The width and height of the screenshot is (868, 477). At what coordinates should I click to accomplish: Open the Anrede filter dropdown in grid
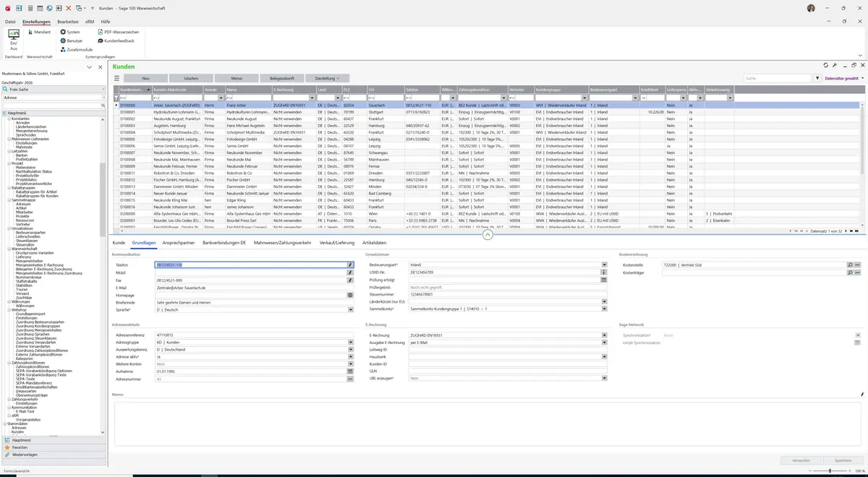[x=220, y=97]
